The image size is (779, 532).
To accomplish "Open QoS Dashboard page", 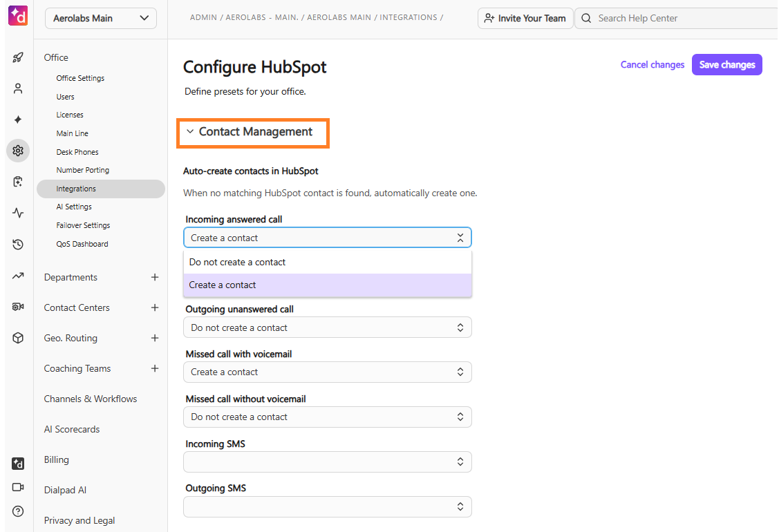I will pyautogui.click(x=82, y=244).
